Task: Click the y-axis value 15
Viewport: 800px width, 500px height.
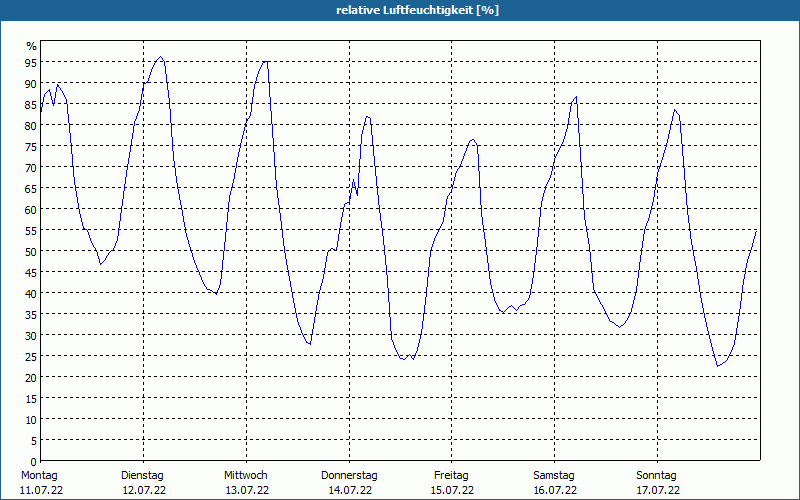Action: [x=31, y=398]
